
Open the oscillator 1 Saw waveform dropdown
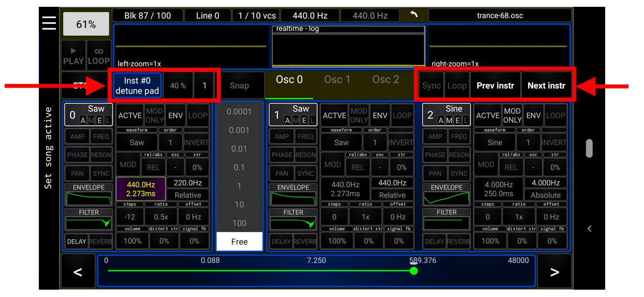pos(341,142)
